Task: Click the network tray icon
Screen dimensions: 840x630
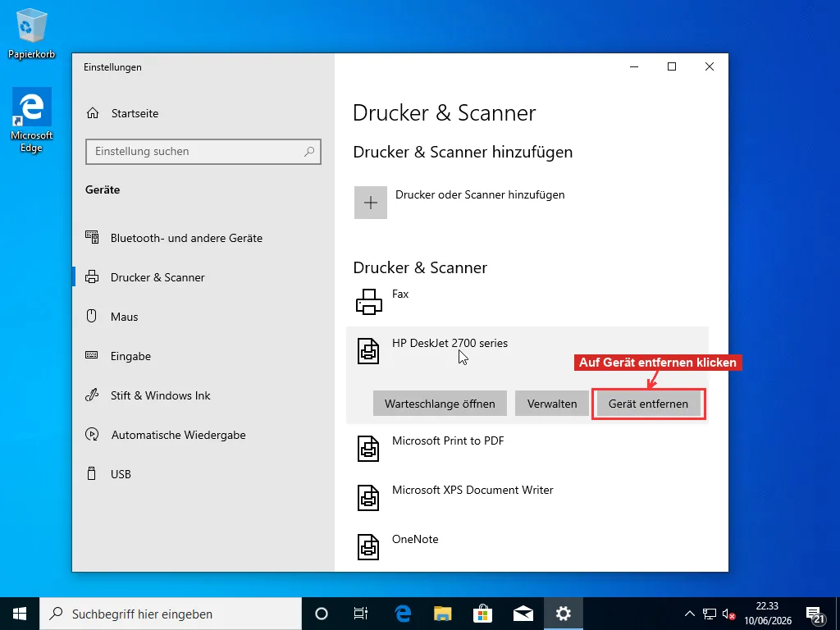Action: click(x=710, y=614)
